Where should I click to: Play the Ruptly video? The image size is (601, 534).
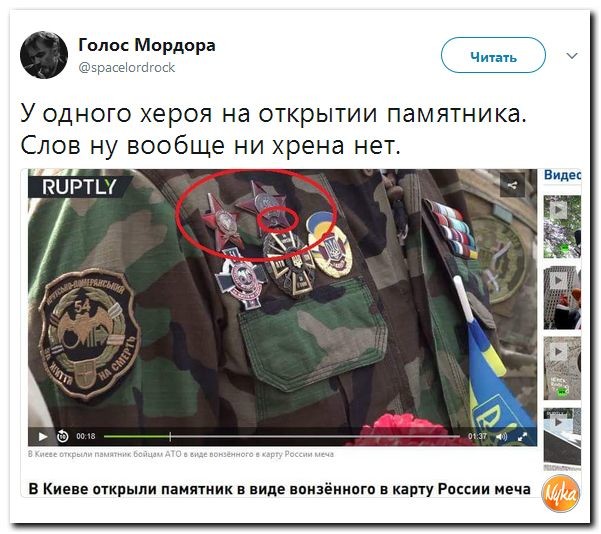(x=43, y=437)
